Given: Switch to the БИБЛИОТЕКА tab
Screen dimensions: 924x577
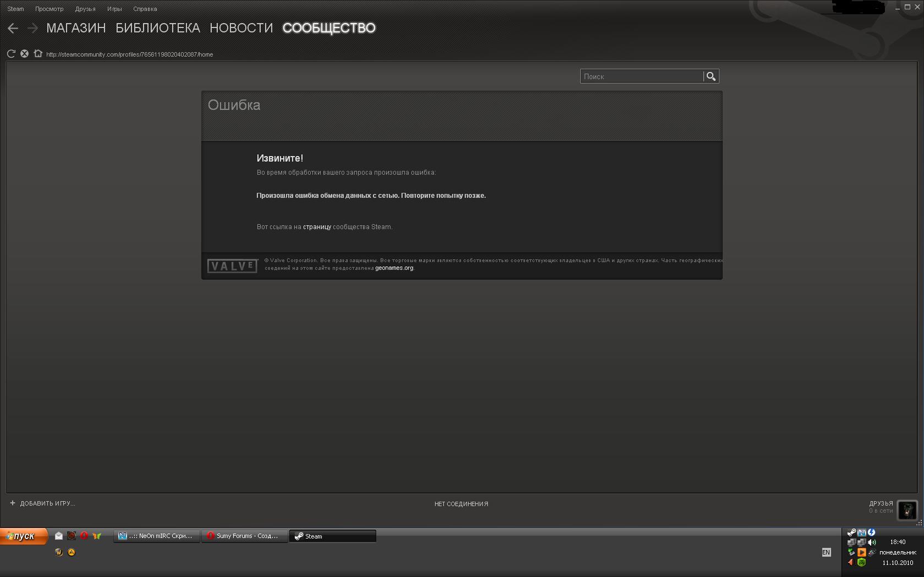Looking at the screenshot, I should tap(157, 28).
